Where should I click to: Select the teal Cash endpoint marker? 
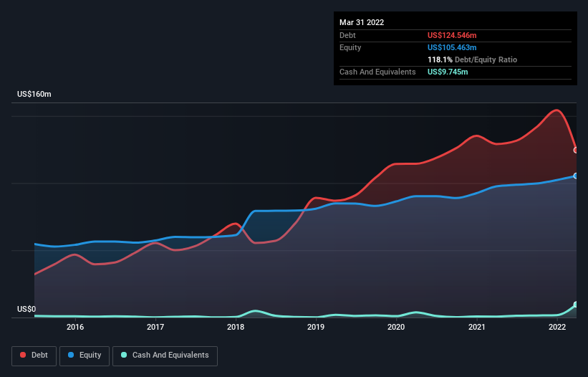(576, 305)
